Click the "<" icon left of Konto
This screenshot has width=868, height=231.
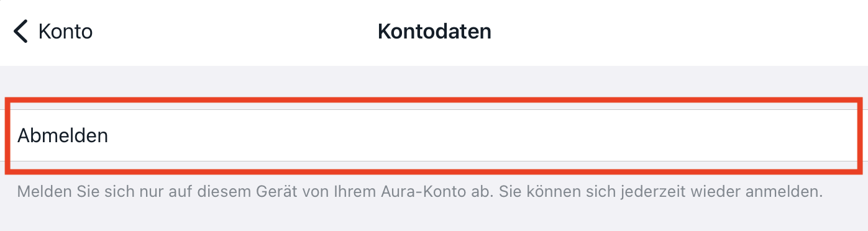(21, 31)
